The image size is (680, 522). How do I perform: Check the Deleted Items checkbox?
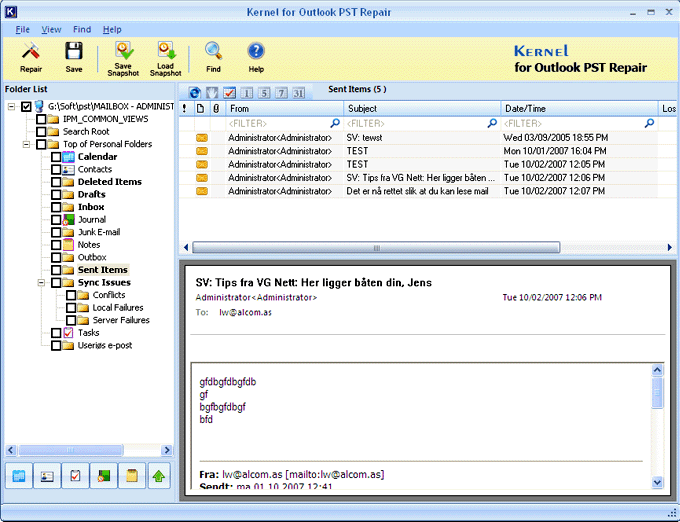click(56, 182)
